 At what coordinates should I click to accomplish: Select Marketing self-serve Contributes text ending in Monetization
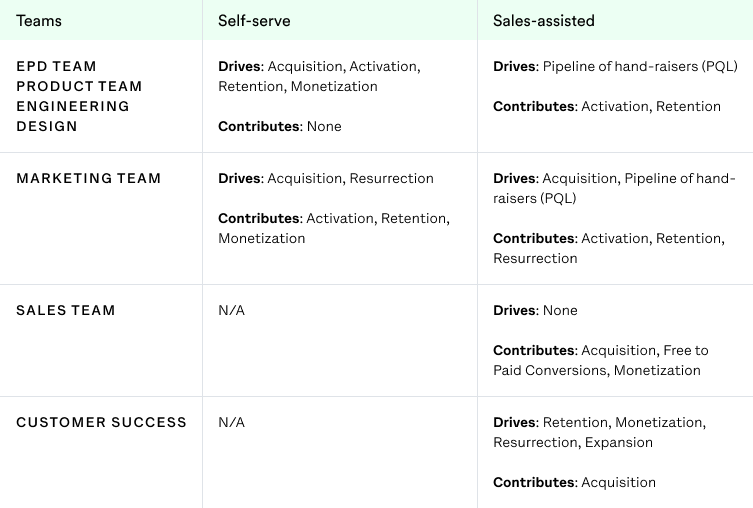tap(333, 229)
